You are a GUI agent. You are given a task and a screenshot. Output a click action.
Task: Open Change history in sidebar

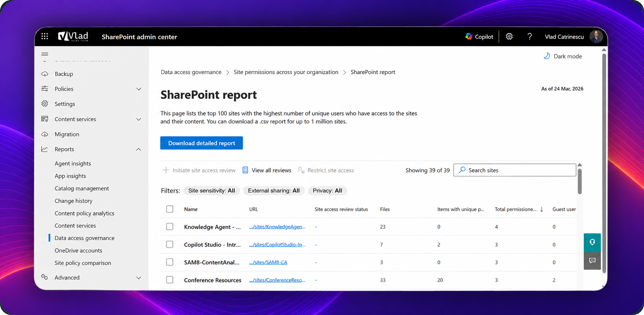click(x=74, y=201)
